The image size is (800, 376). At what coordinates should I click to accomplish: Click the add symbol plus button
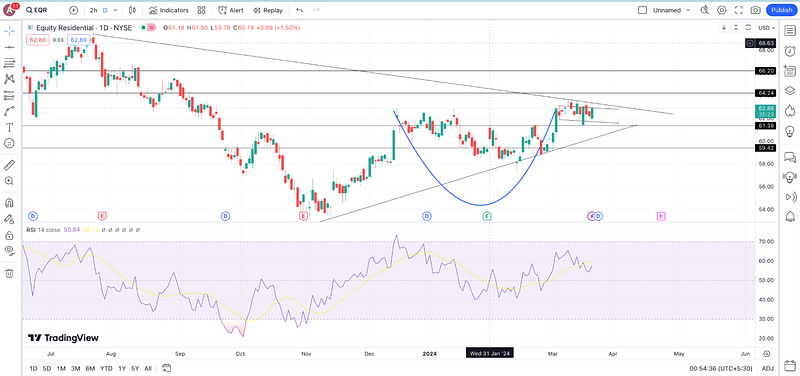pyautogui.click(x=73, y=10)
